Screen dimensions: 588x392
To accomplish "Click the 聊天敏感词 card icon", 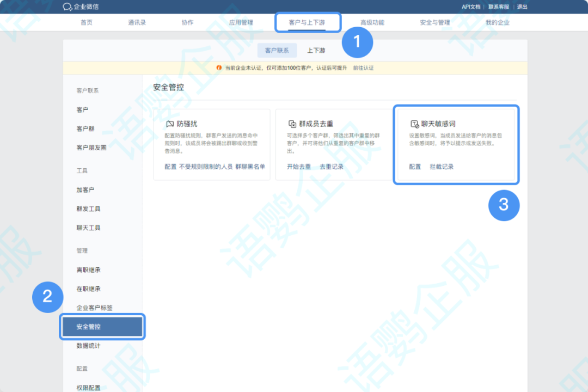I will click(x=414, y=124).
